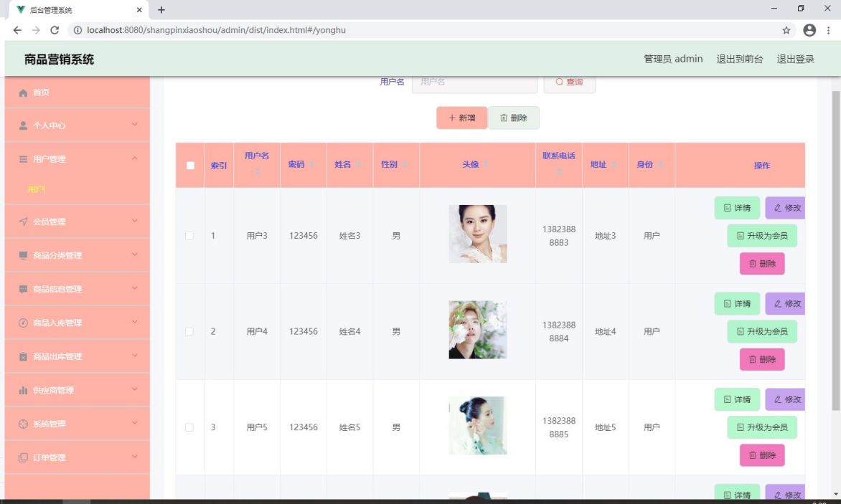Click the sort arrows next to 地址

pyautogui.click(x=614, y=164)
